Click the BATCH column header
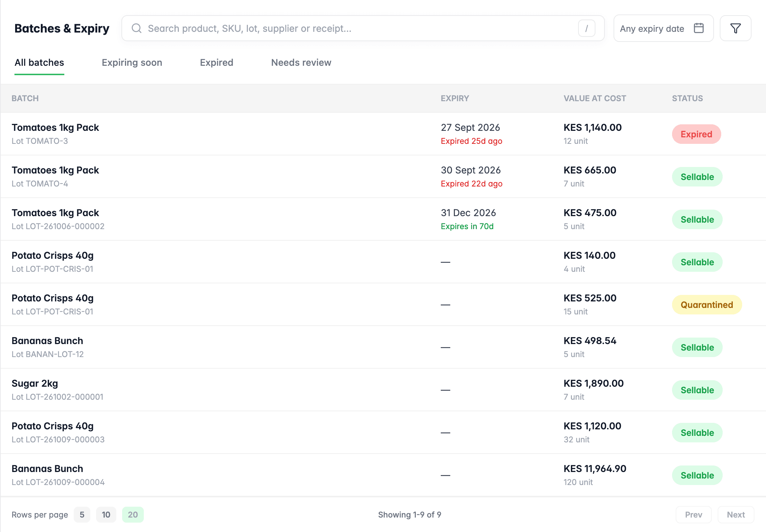Screen dimensions: 766x532 click(x=25, y=98)
